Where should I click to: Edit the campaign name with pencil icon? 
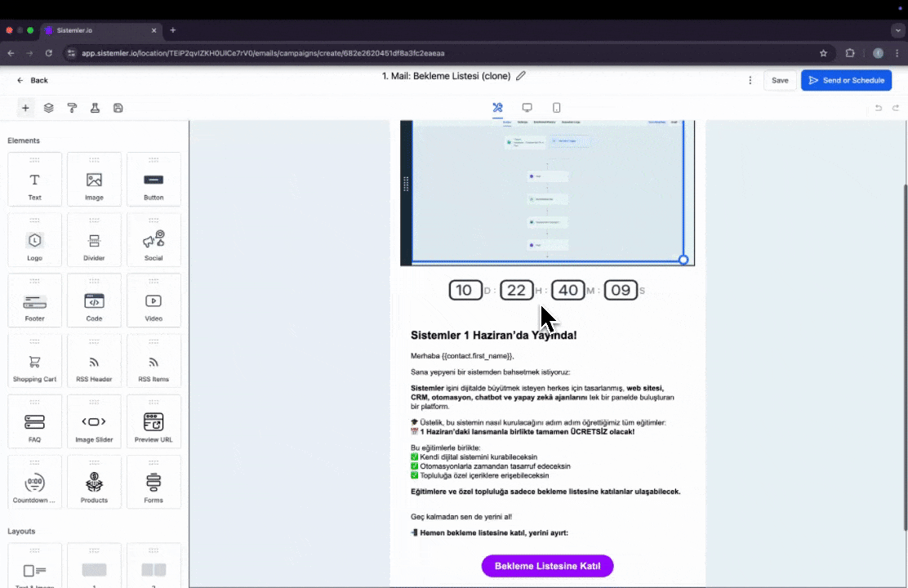(521, 76)
